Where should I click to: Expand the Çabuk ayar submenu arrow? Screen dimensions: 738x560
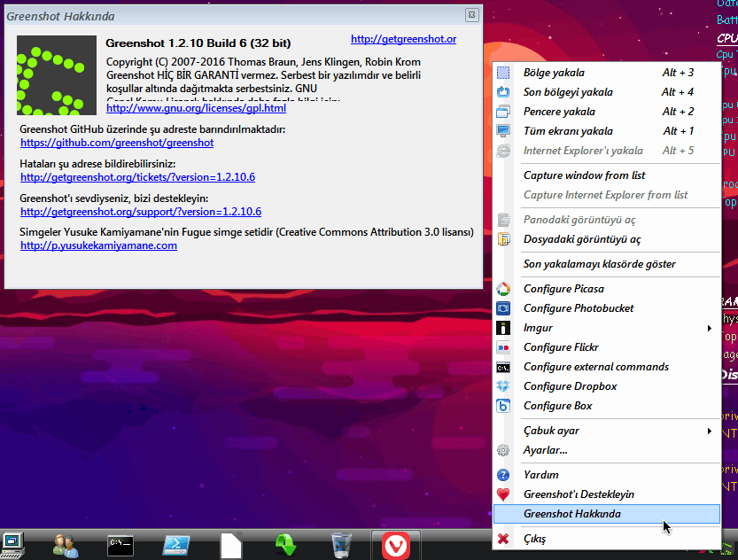[710, 431]
